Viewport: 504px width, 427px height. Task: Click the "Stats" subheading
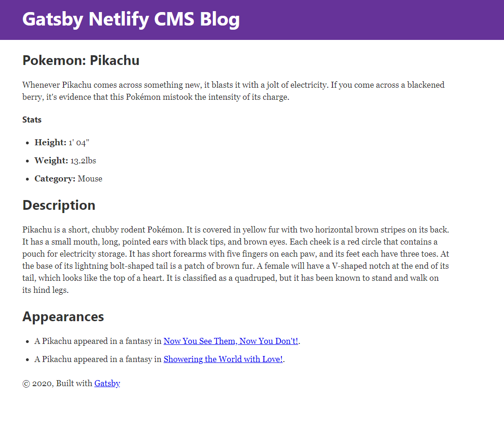tap(32, 119)
